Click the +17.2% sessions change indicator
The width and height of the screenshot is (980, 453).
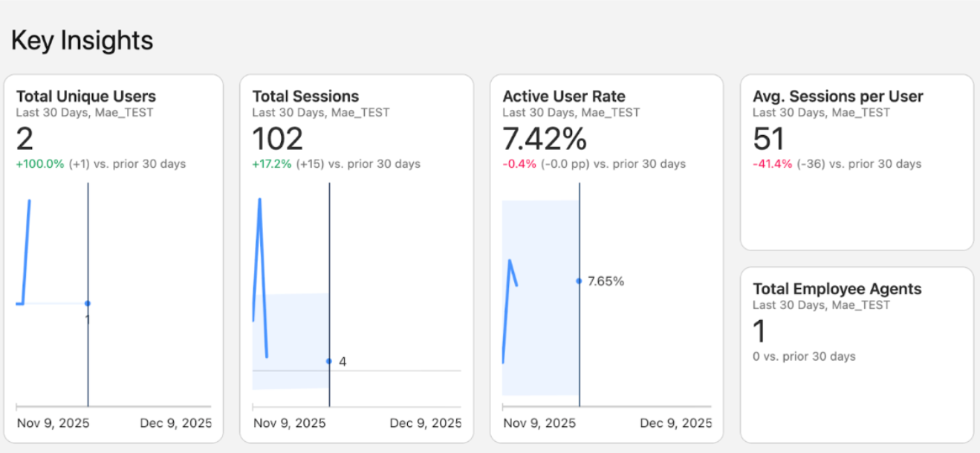point(273,164)
